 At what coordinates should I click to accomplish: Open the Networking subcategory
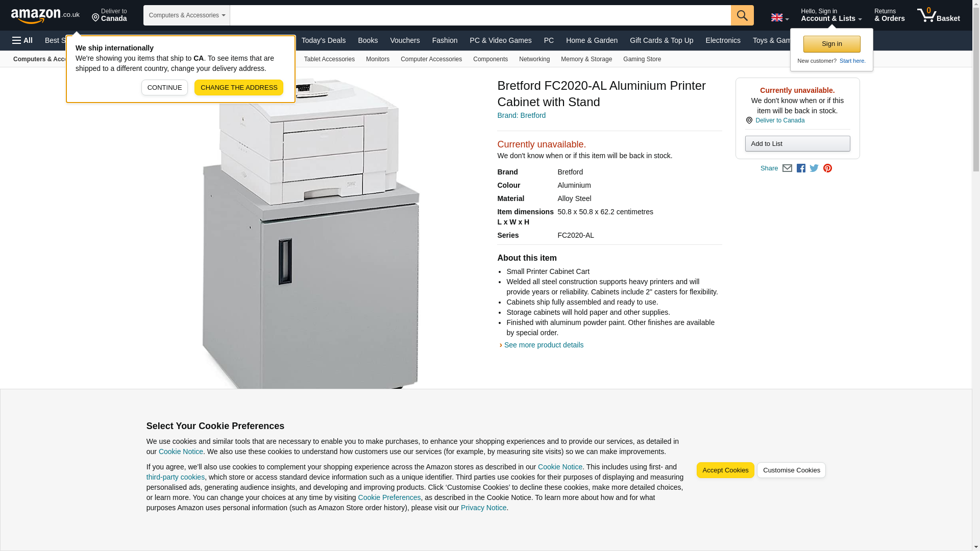click(x=534, y=59)
